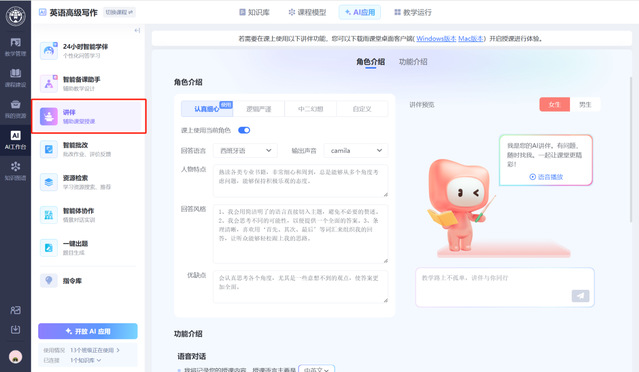Open the 智能批改 icon in sidebar

(x=49, y=149)
